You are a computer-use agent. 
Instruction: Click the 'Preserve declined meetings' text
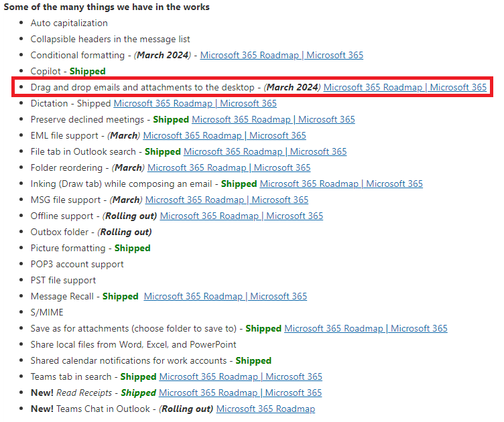point(87,119)
